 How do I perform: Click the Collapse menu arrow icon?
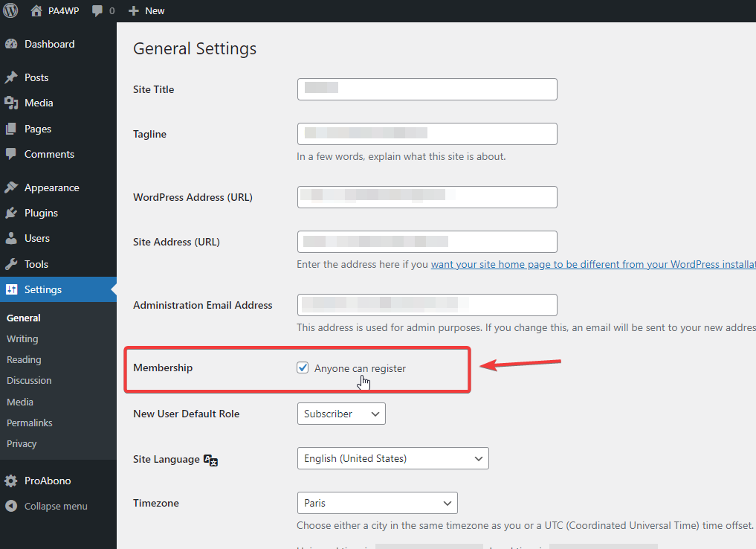11,506
